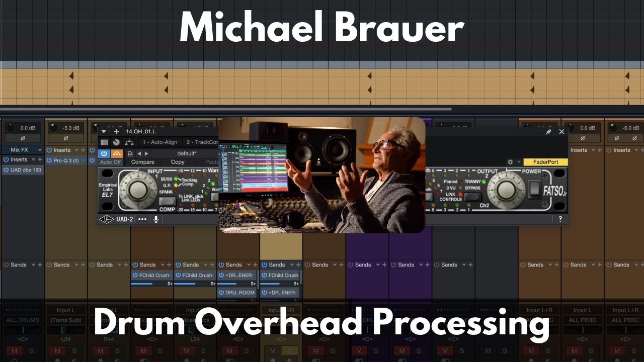Screen dimensions: 644x362
Task: Open the three-dots menu in the UAD-2 bar
Action: tap(142, 219)
